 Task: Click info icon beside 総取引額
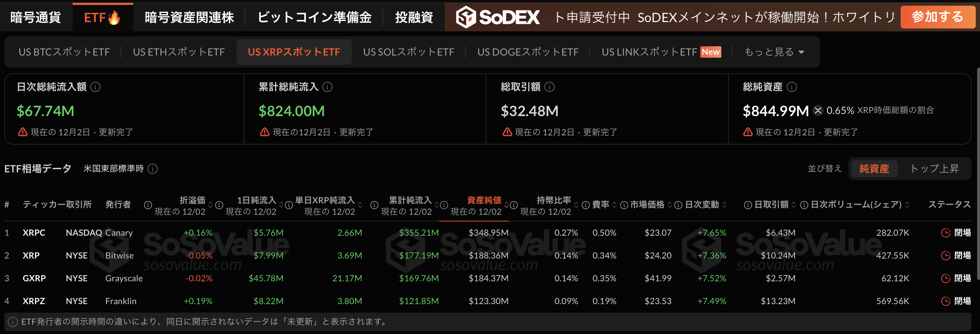[x=549, y=87]
